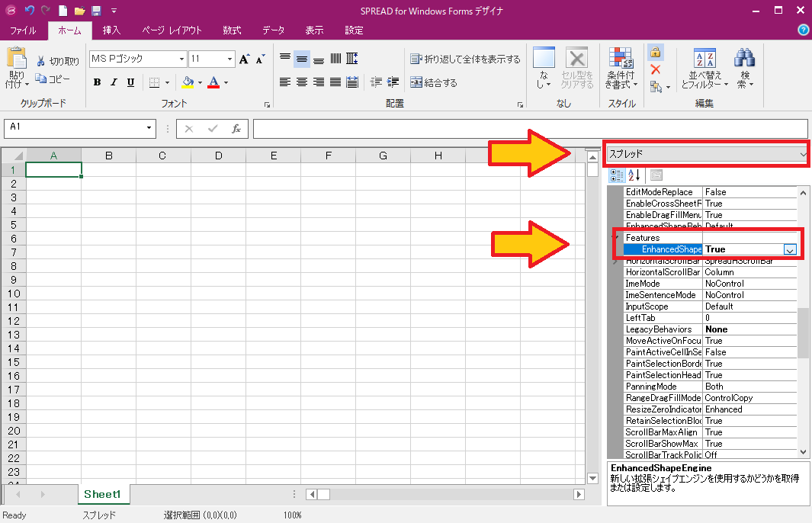Align text left
The width and height of the screenshot is (812, 523).
(x=285, y=82)
